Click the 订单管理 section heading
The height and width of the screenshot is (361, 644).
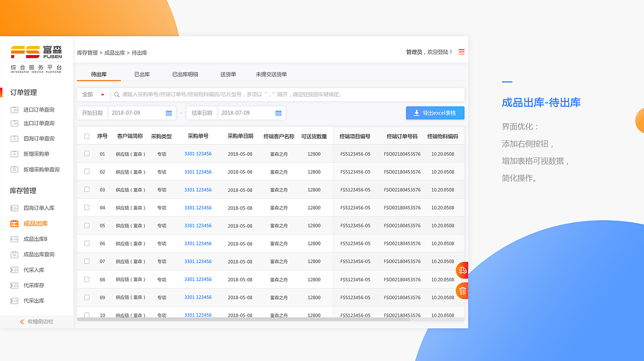point(24,93)
